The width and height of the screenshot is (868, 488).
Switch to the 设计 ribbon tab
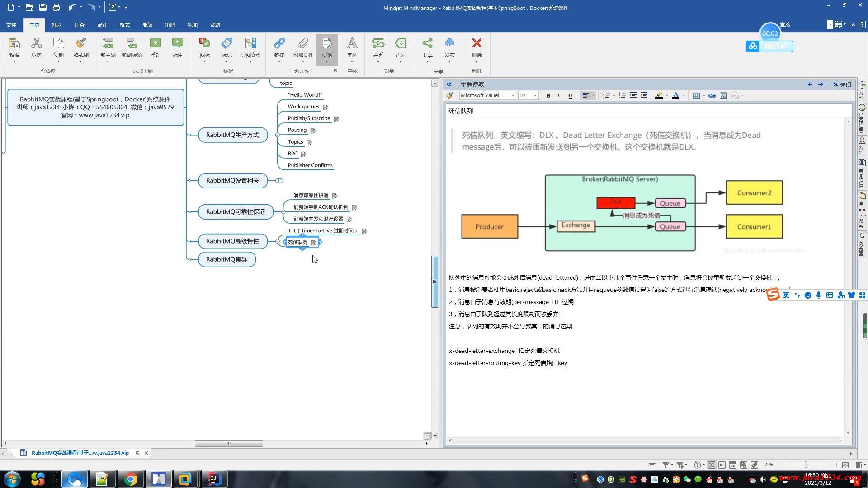point(102,25)
